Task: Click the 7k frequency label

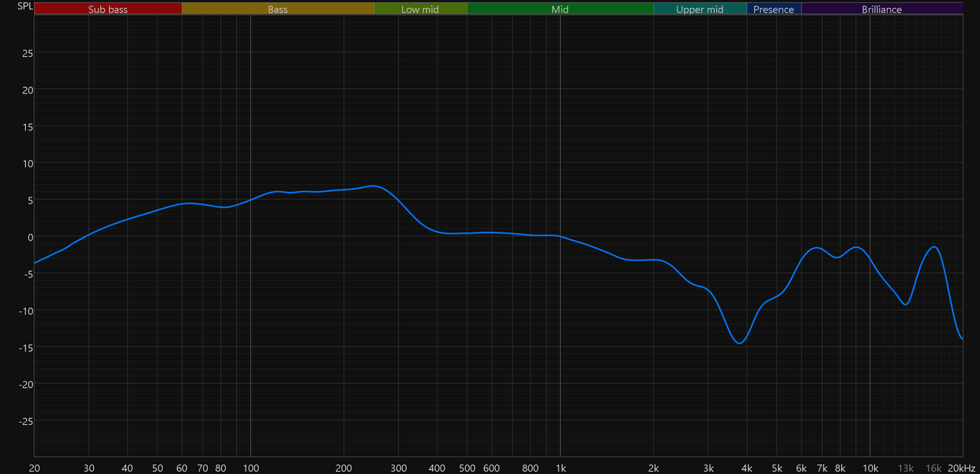Action: coord(822,468)
